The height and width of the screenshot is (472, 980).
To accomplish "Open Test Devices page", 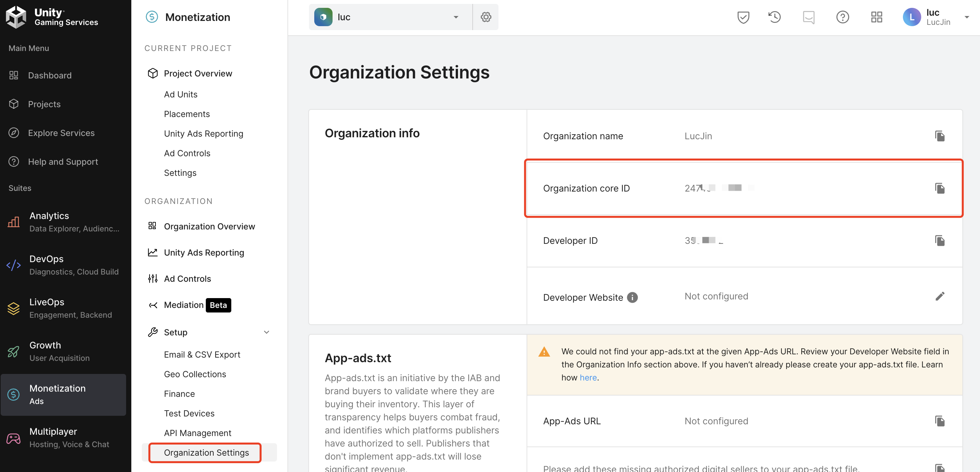I will pyautogui.click(x=189, y=414).
